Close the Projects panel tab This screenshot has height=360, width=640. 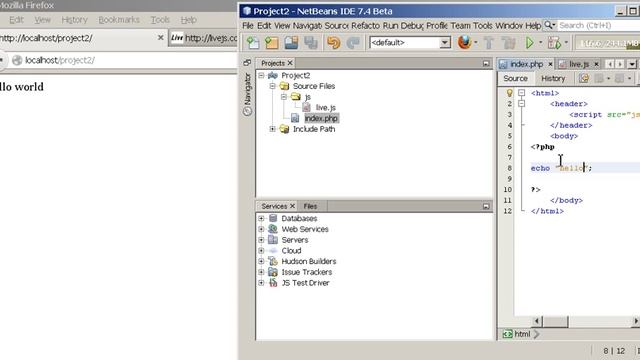pyautogui.click(x=290, y=63)
